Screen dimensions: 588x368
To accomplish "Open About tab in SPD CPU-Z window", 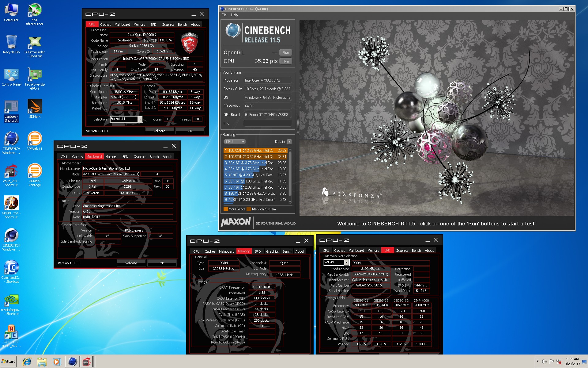I will (429, 251).
